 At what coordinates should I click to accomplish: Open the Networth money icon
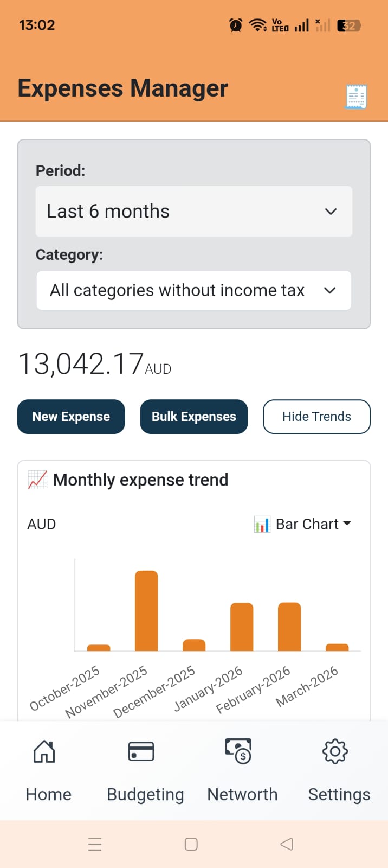(x=238, y=751)
